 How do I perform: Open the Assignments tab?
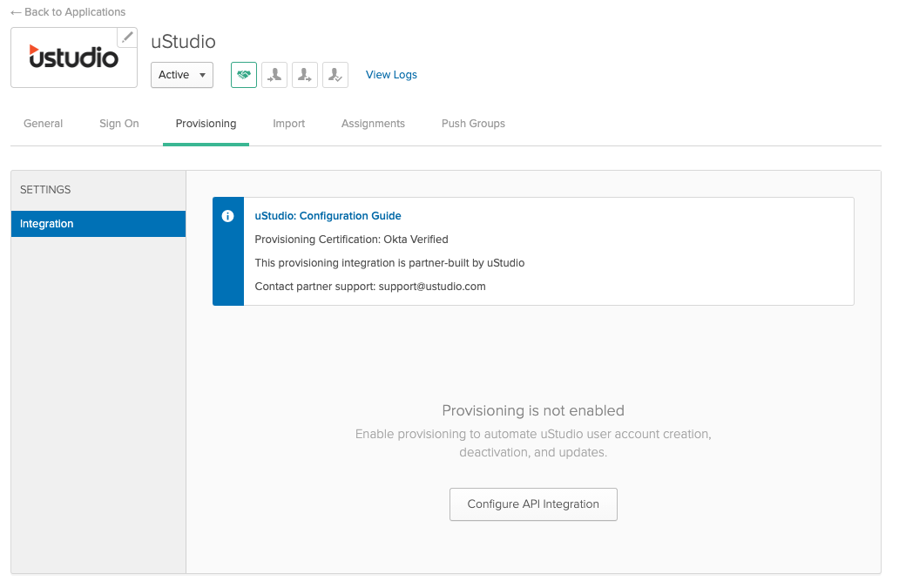(373, 124)
